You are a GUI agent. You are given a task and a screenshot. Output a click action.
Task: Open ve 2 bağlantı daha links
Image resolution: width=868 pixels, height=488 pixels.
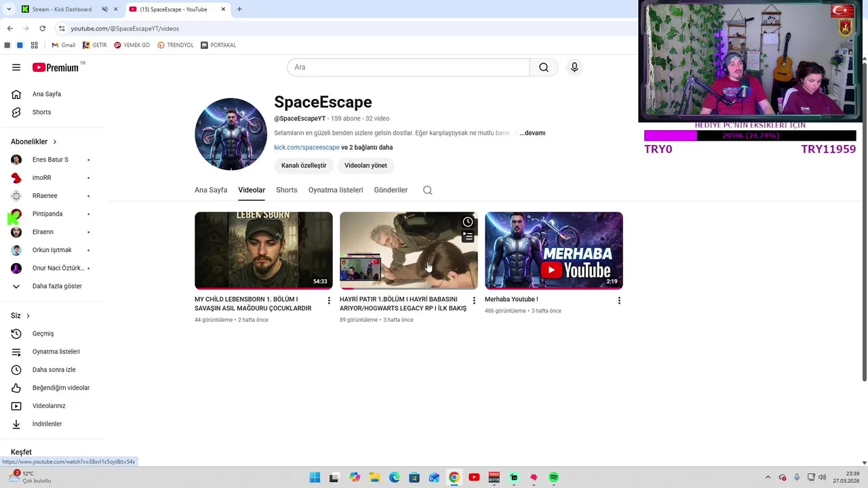(x=367, y=147)
